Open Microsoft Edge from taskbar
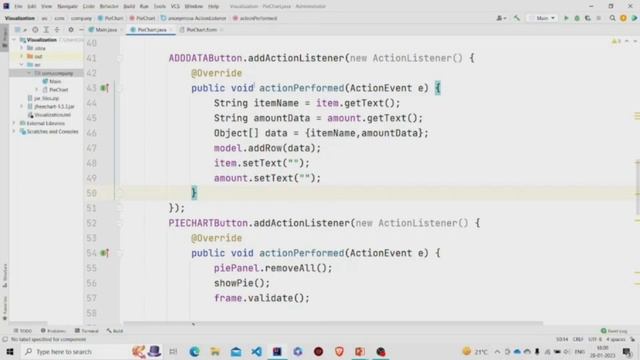This screenshot has height=360, width=640. point(195,351)
